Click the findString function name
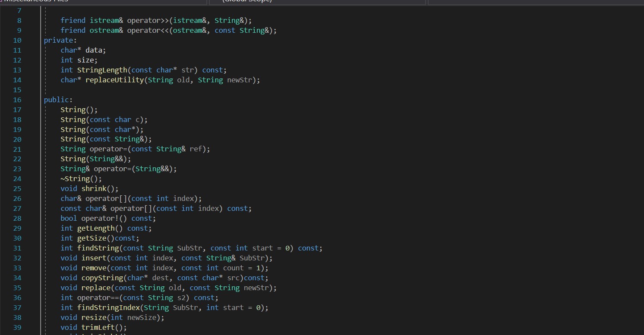The height and width of the screenshot is (335, 644). (x=98, y=248)
